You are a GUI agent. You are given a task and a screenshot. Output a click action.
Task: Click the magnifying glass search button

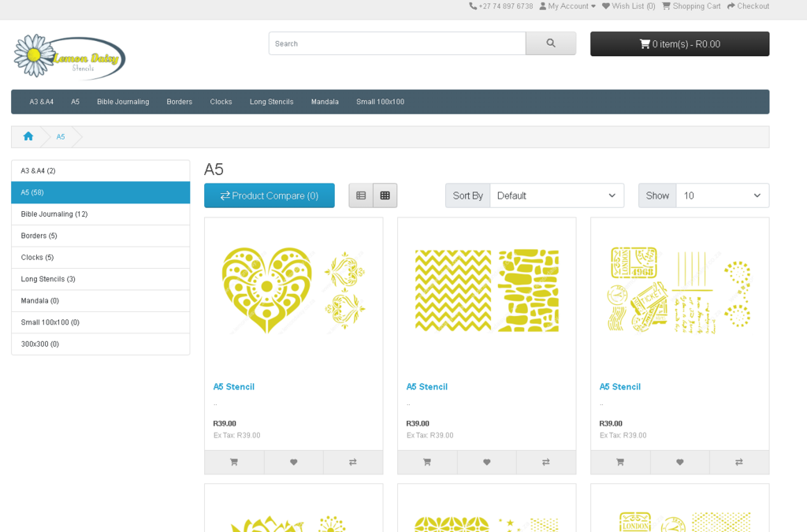pos(550,43)
